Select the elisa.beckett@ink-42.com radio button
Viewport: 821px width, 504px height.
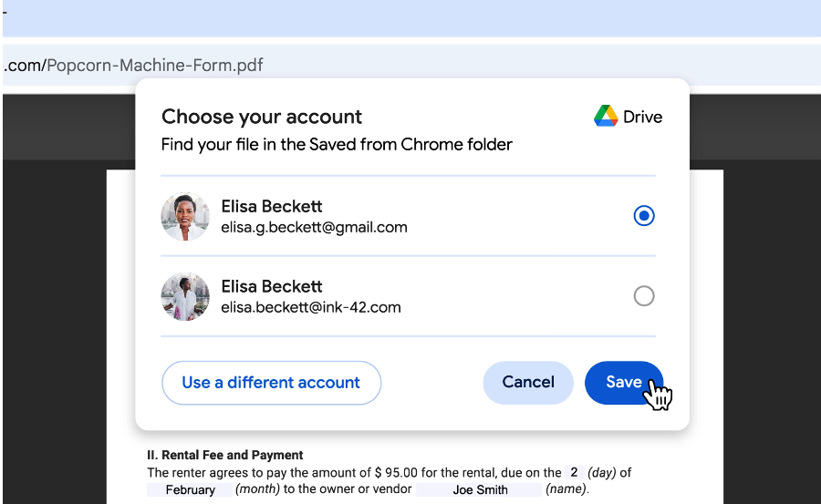pos(644,296)
